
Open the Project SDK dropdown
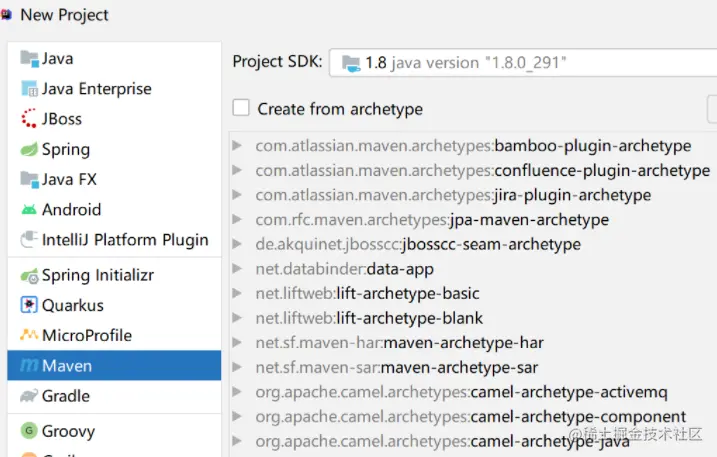click(x=523, y=63)
